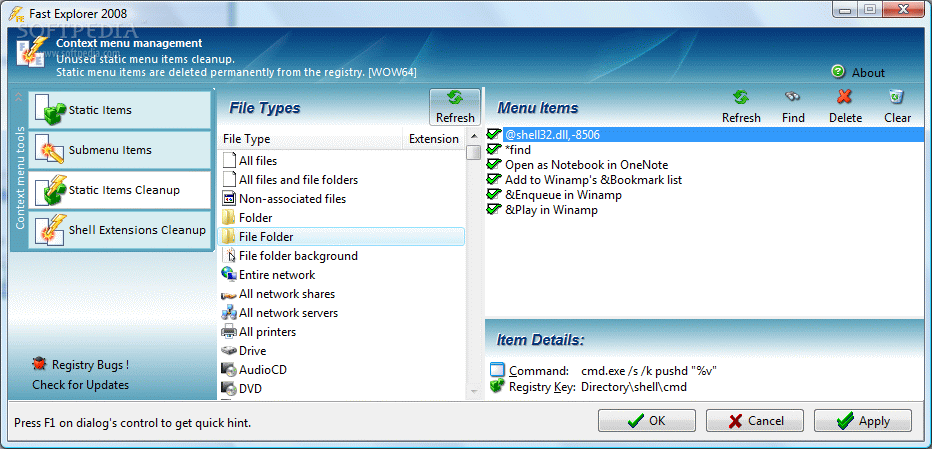Uncheck Add to Winamp's &Bookmark list
Viewport: 932px width, 449px height.
tap(494, 178)
